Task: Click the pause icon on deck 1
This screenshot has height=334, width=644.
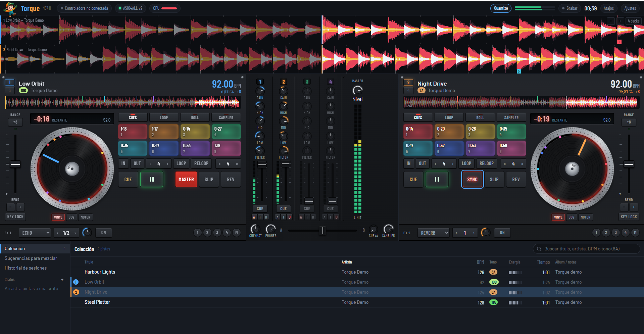Action: 152,179
